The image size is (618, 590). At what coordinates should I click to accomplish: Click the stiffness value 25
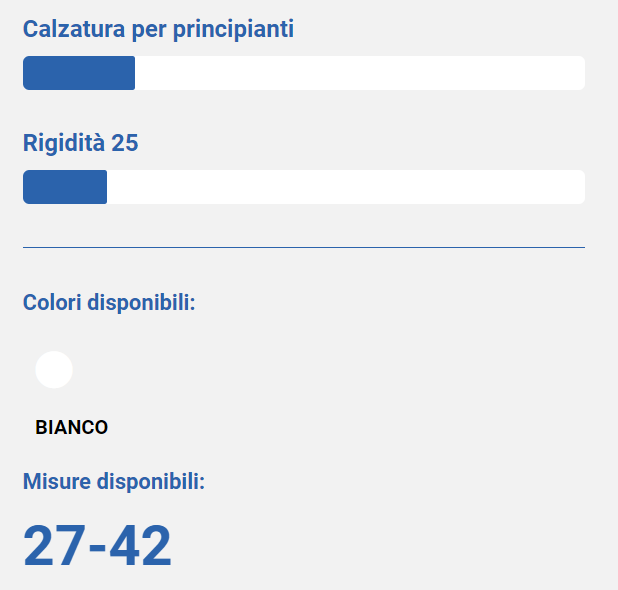coord(125,143)
